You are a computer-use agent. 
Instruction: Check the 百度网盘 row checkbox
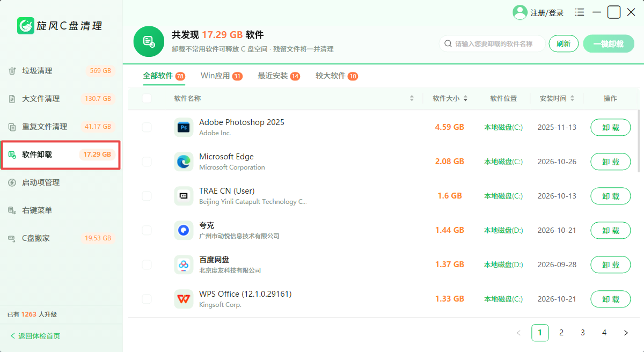coord(147,265)
